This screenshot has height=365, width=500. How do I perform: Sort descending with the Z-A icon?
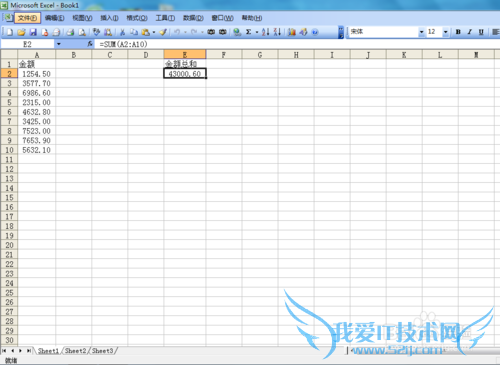coord(277,32)
